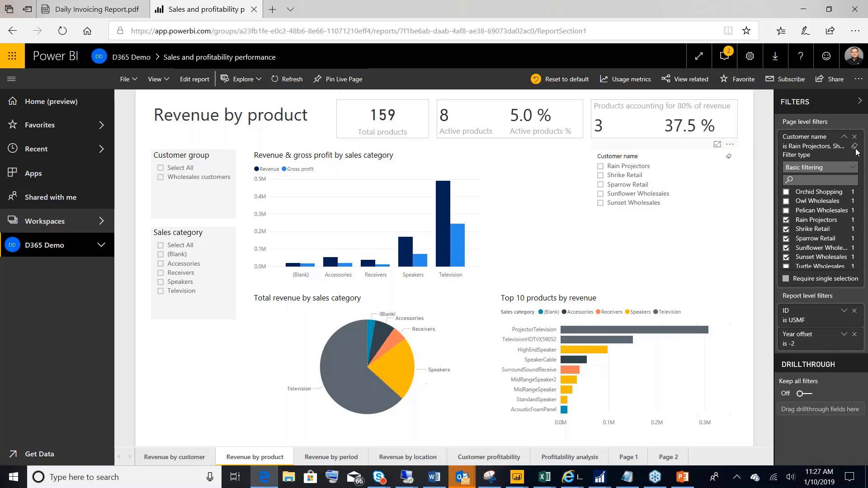Refresh the report data
Screen dimensions: 868x488
287,79
